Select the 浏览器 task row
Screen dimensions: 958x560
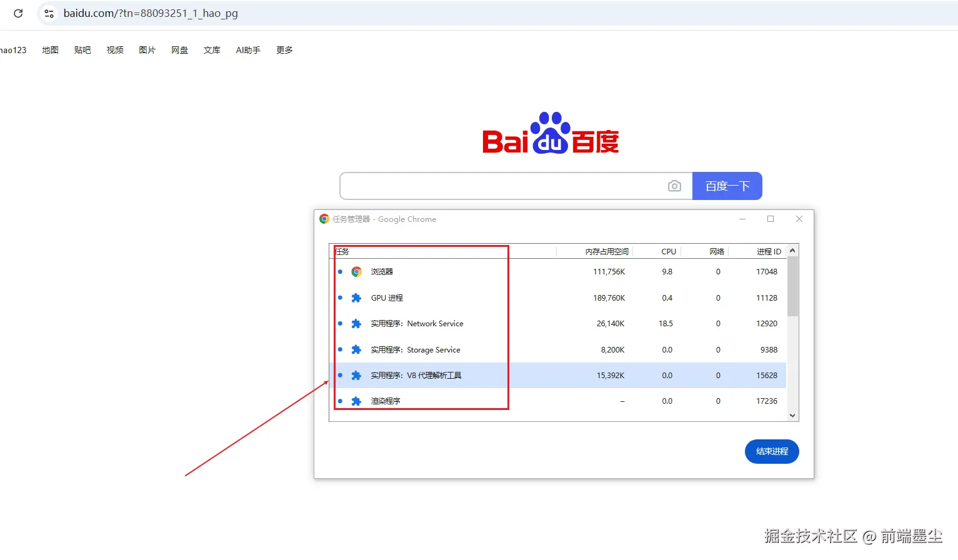coord(557,272)
